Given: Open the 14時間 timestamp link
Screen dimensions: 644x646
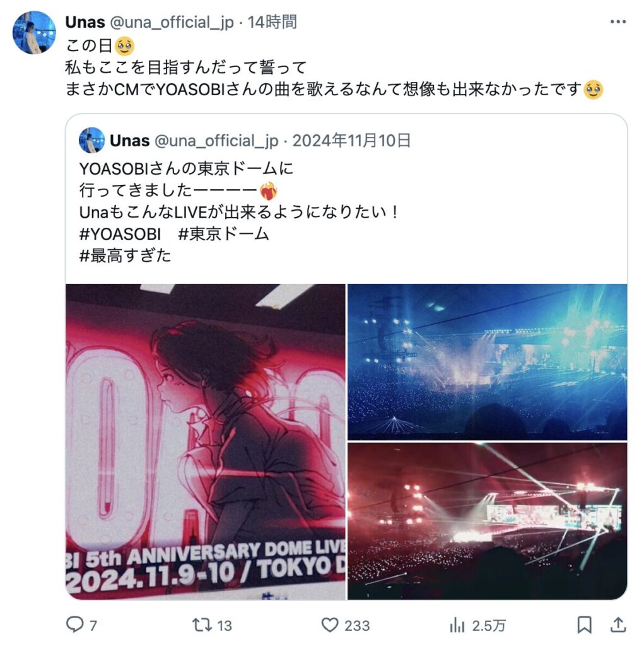Looking at the screenshot, I should (x=272, y=22).
